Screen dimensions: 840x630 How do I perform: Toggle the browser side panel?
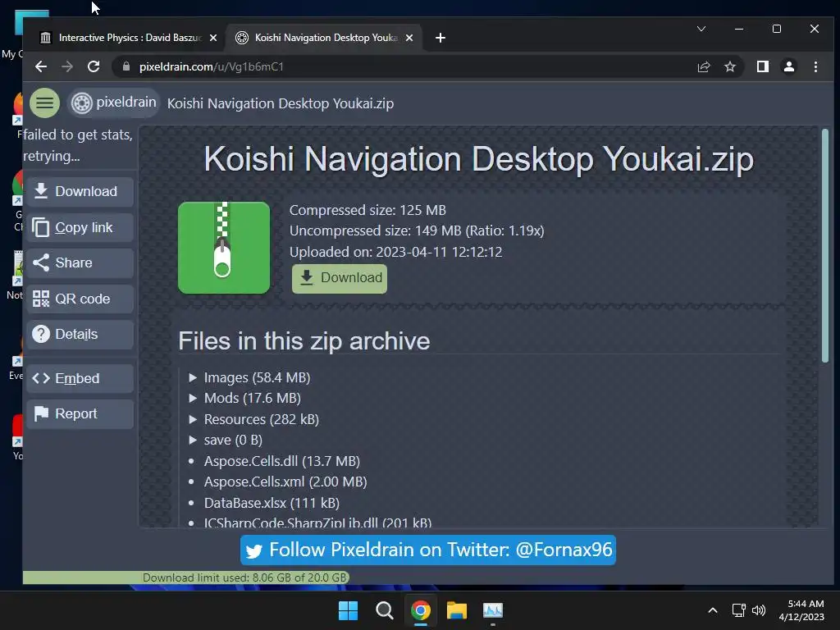[763, 66]
